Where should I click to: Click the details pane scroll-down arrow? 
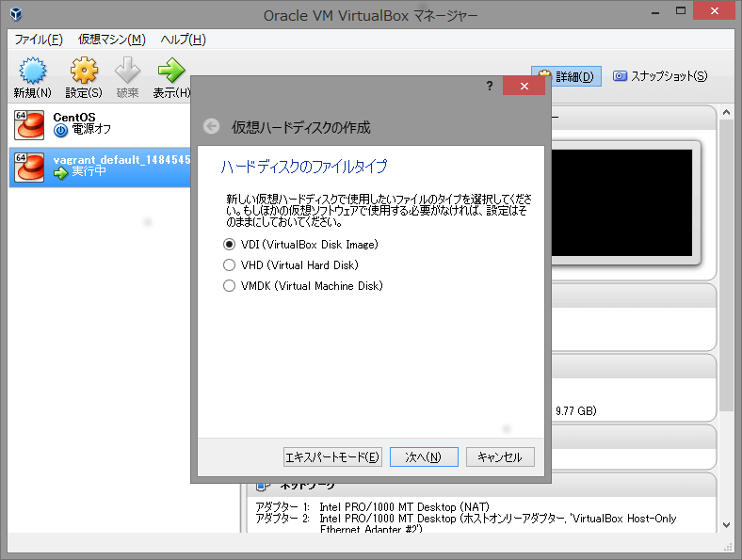726,525
